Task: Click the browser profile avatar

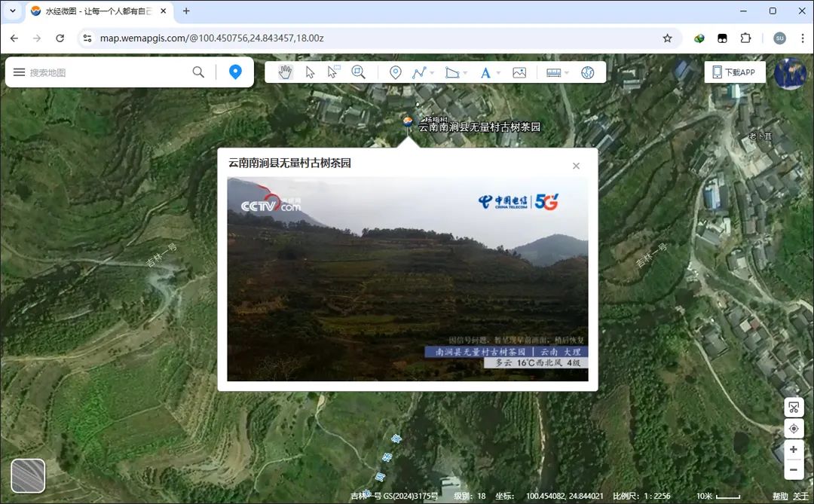Action: (780, 38)
